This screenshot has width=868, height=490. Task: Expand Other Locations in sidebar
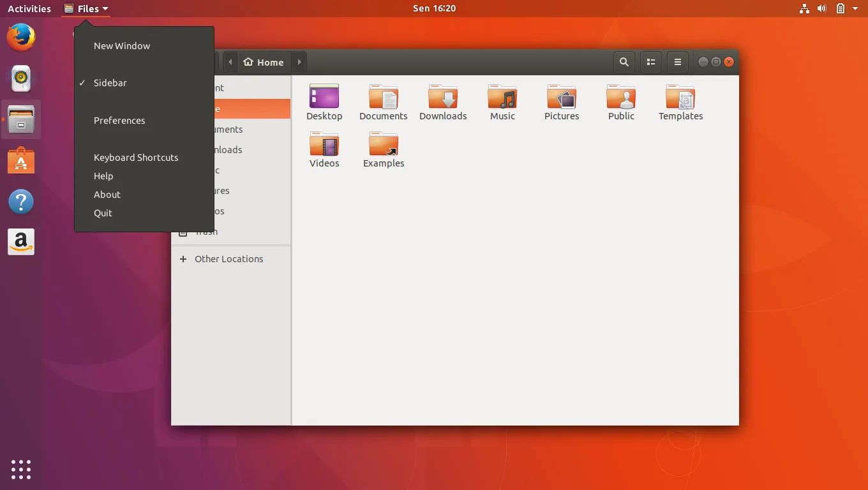click(230, 259)
